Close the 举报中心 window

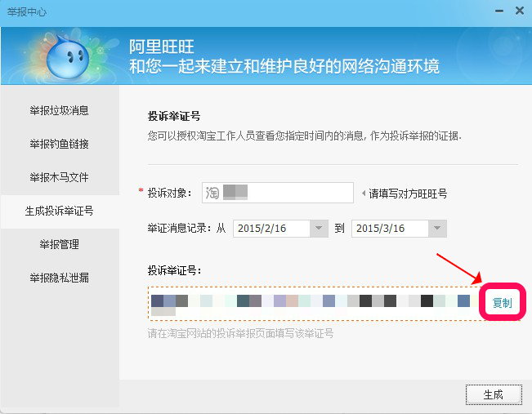520,11
